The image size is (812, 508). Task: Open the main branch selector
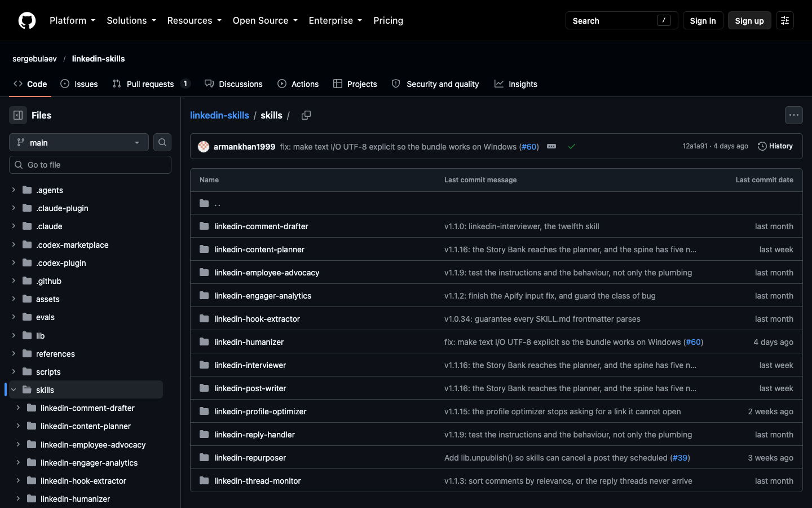tap(79, 142)
